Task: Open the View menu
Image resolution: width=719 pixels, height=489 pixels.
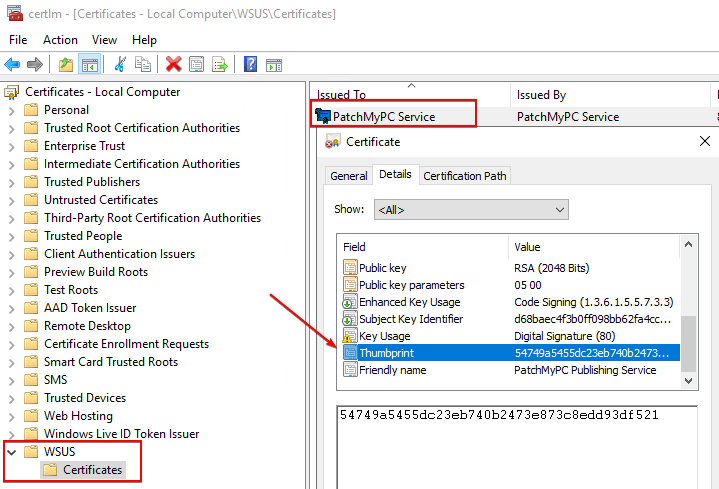Action: coord(104,40)
